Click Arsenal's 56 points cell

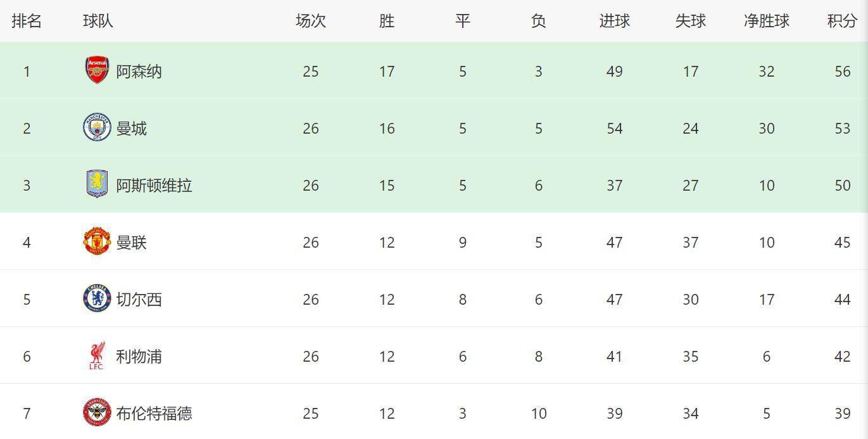(x=842, y=72)
